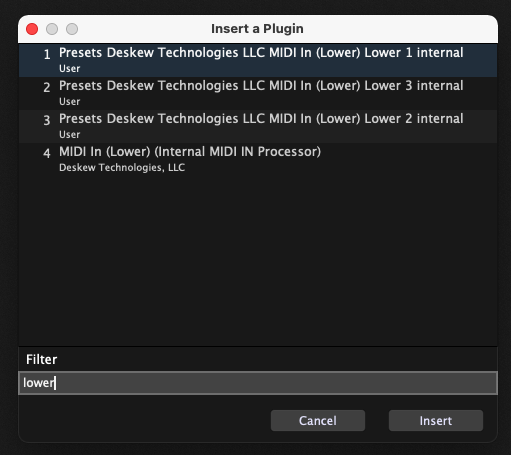The image size is (511, 455).
Task: Click the Cancel button
Action: pyautogui.click(x=318, y=421)
